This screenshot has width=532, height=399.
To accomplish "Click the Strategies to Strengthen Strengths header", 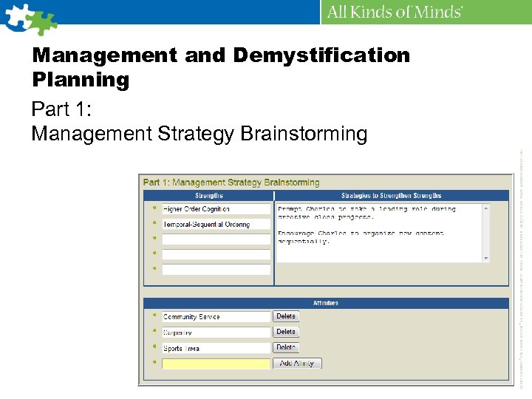I will [x=392, y=195].
